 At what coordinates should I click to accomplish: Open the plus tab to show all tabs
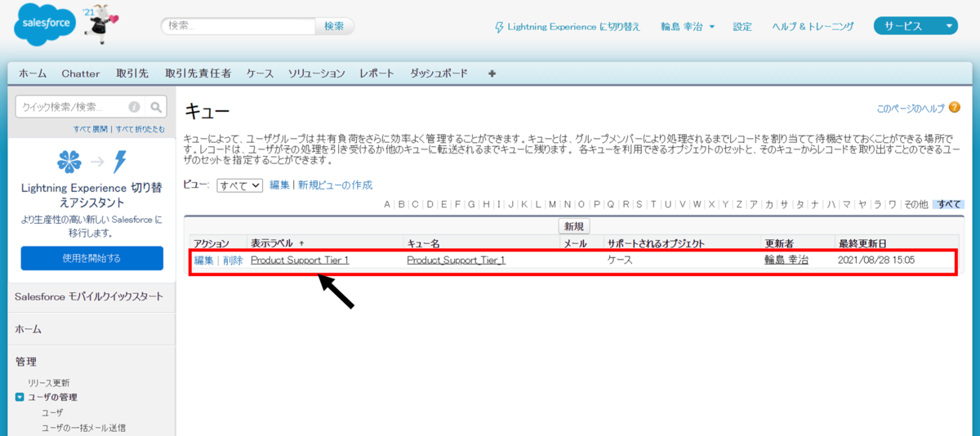[492, 73]
